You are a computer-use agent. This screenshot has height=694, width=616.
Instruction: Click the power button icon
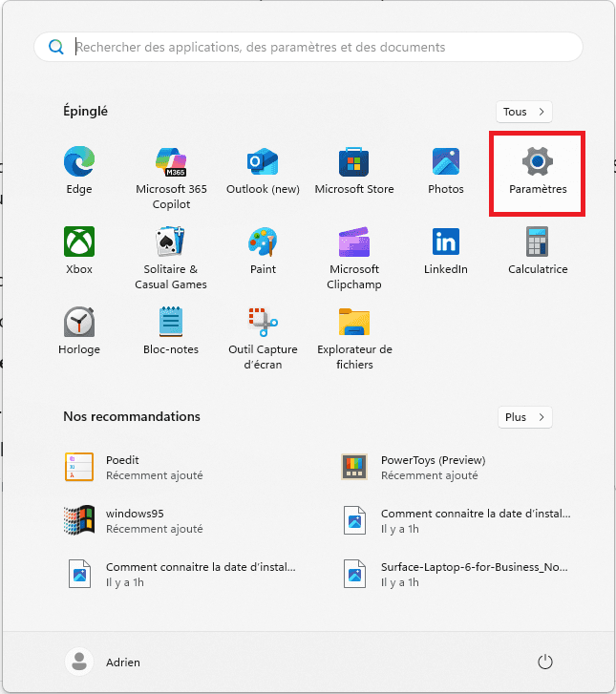pos(544,662)
